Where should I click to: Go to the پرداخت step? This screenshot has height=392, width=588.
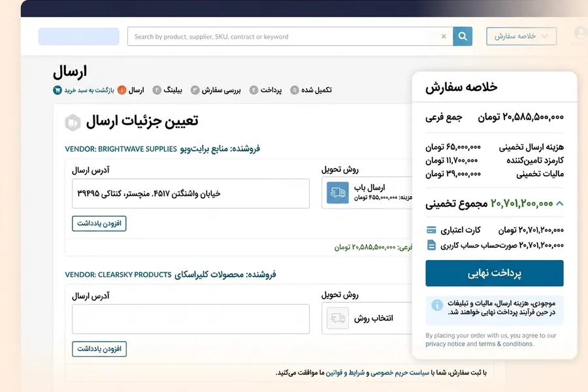(265, 90)
